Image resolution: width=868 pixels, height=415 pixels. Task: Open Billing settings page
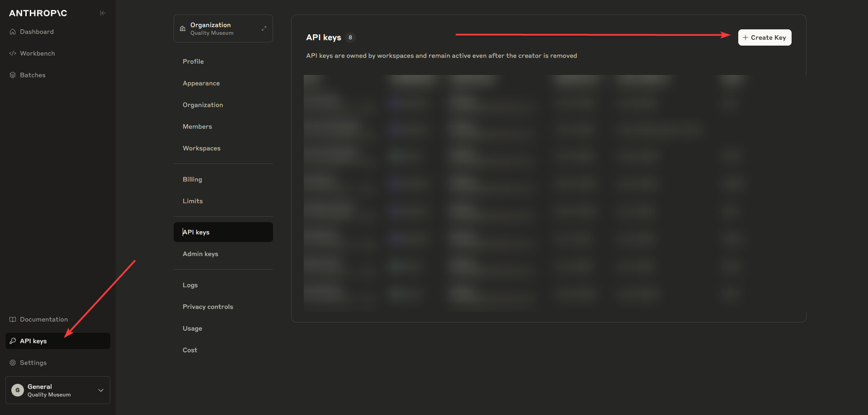[223, 179]
